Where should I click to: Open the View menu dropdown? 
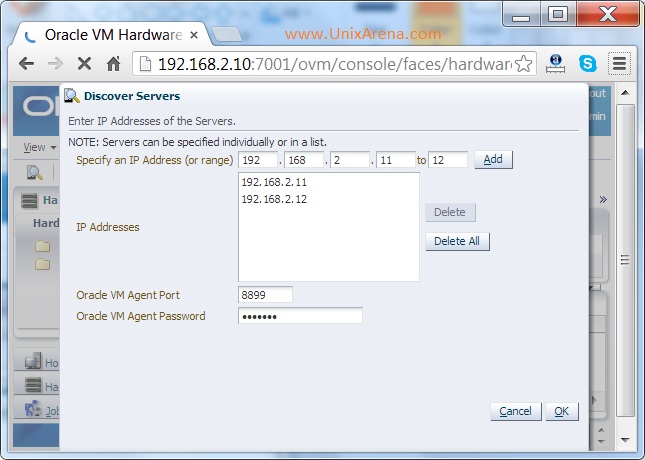(39, 147)
